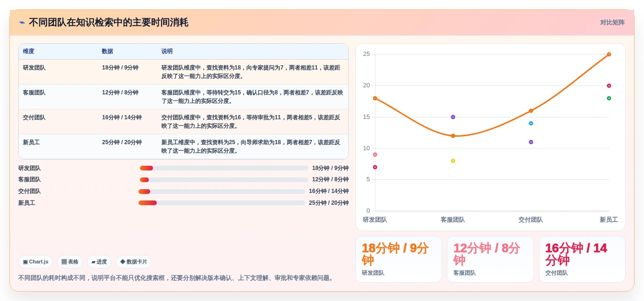Click the pink point at 9 above 研发团队
The image size is (644, 301).
coord(375,154)
